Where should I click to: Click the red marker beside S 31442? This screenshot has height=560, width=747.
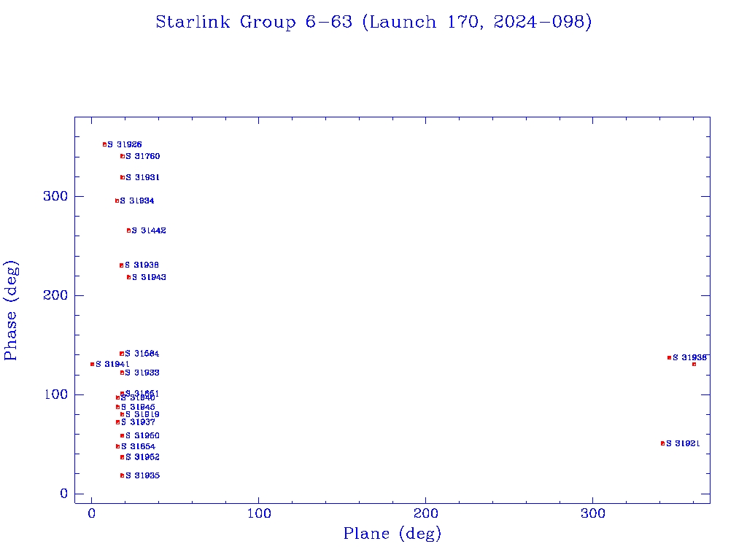(x=128, y=230)
